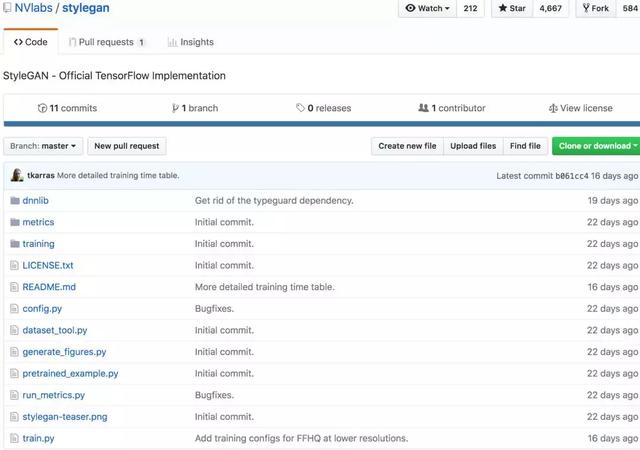Open the Insights tab
Image resolution: width=640 pixels, height=450 pixels.
click(191, 42)
